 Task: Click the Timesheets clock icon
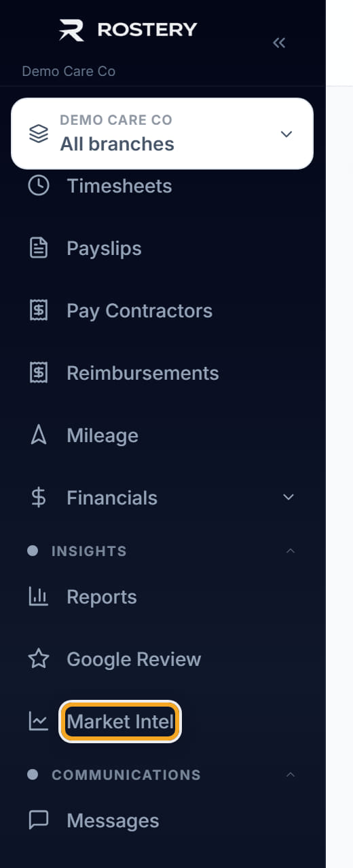39,186
